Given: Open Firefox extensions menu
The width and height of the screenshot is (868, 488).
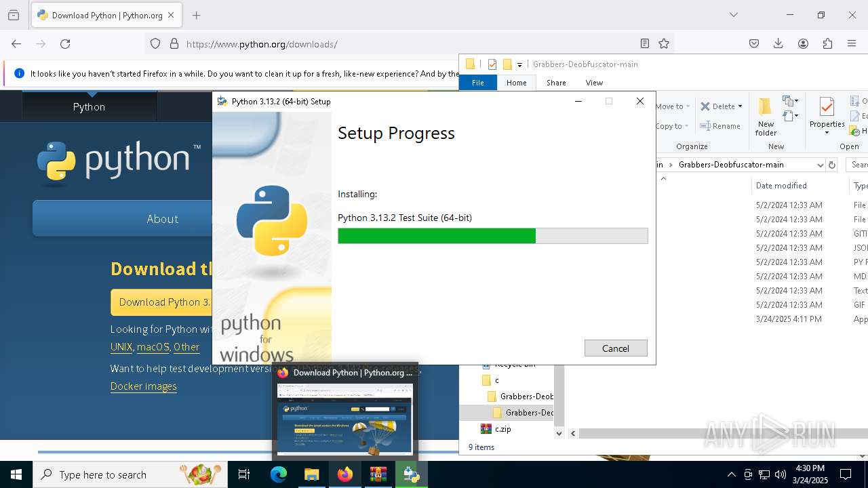Looking at the screenshot, I should pyautogui.click(x=827, y=43).
